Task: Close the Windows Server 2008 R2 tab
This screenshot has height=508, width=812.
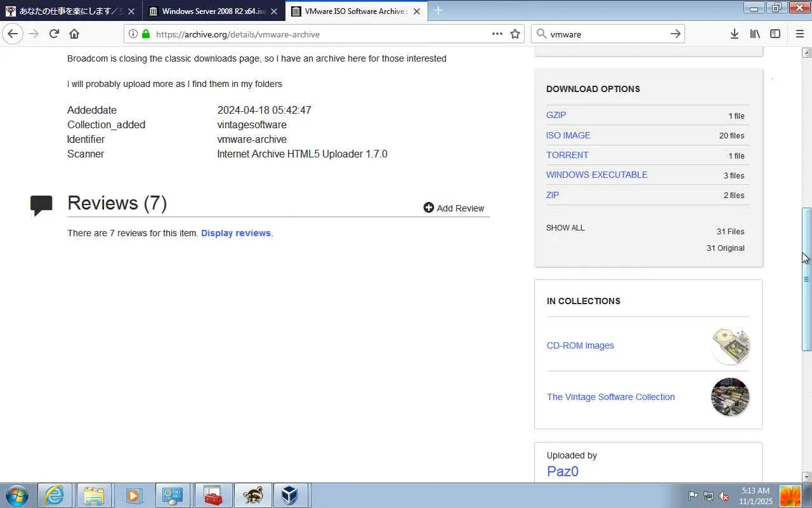Action: 274,11
